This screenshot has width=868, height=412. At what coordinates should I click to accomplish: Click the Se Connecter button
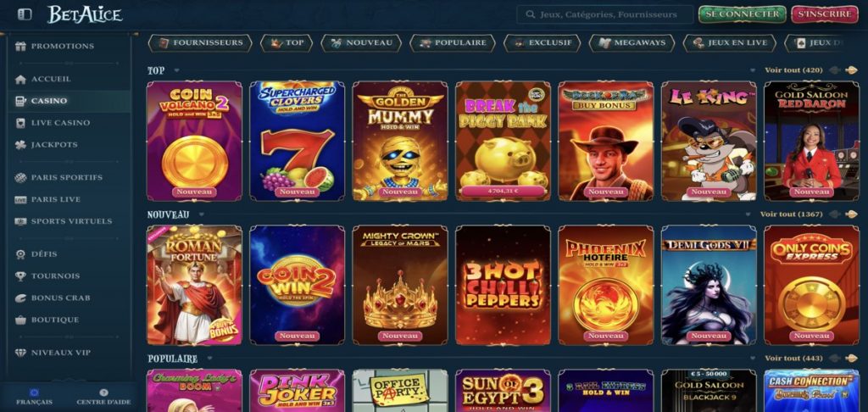(x=742, y=14)
